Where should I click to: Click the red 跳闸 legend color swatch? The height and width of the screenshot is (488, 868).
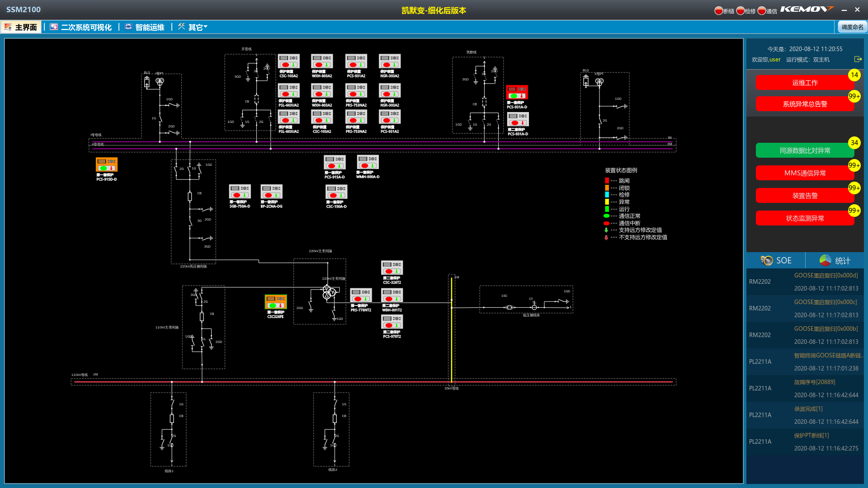607,181
